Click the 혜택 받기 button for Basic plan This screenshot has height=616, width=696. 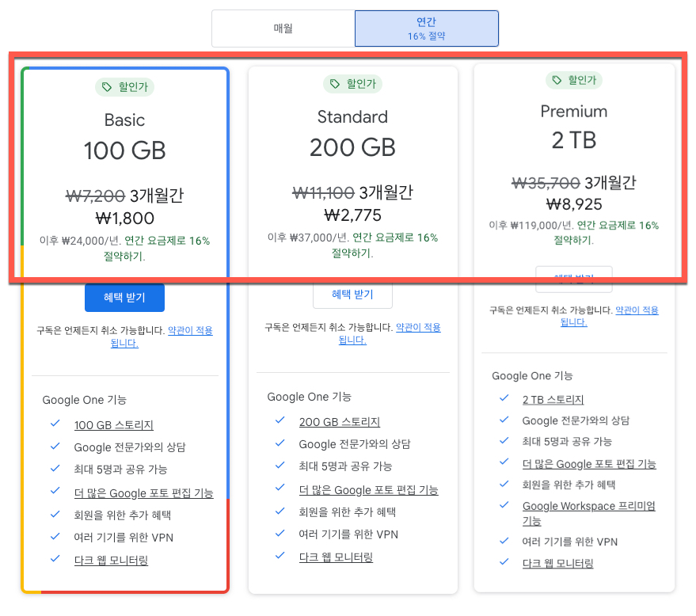tap(125, 298)
